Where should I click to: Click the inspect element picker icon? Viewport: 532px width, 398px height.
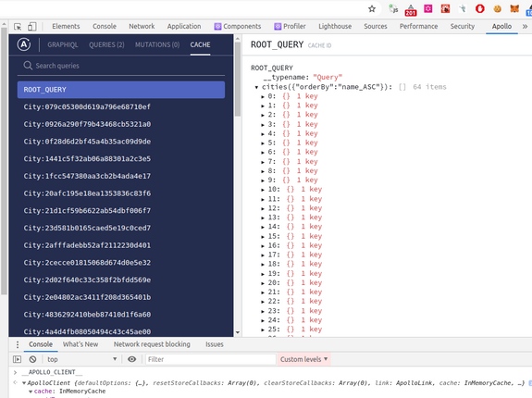tap(18, 27)
